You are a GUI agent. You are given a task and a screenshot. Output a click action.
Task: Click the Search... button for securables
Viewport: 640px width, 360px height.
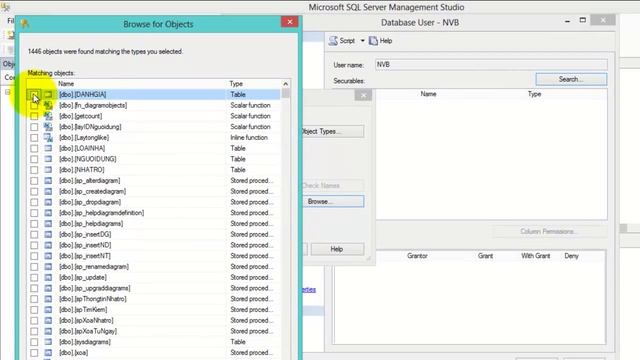571,79
